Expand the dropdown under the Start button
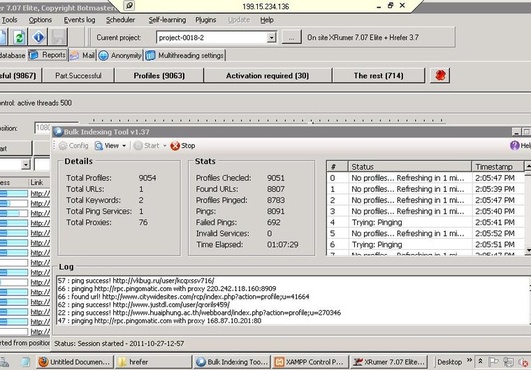The height and width of the screenshot is (370, 531). (x=25, y=165)
